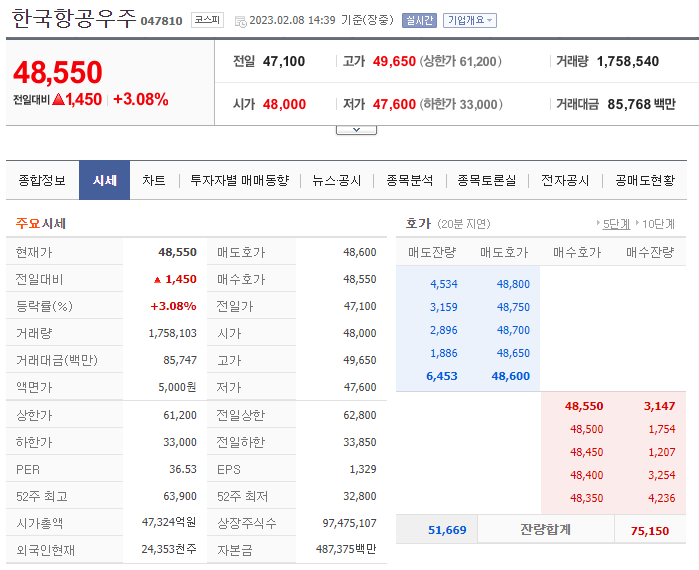699x570 pixels.
Task: Switch to the 차트 tab
Action: (154, 180)
